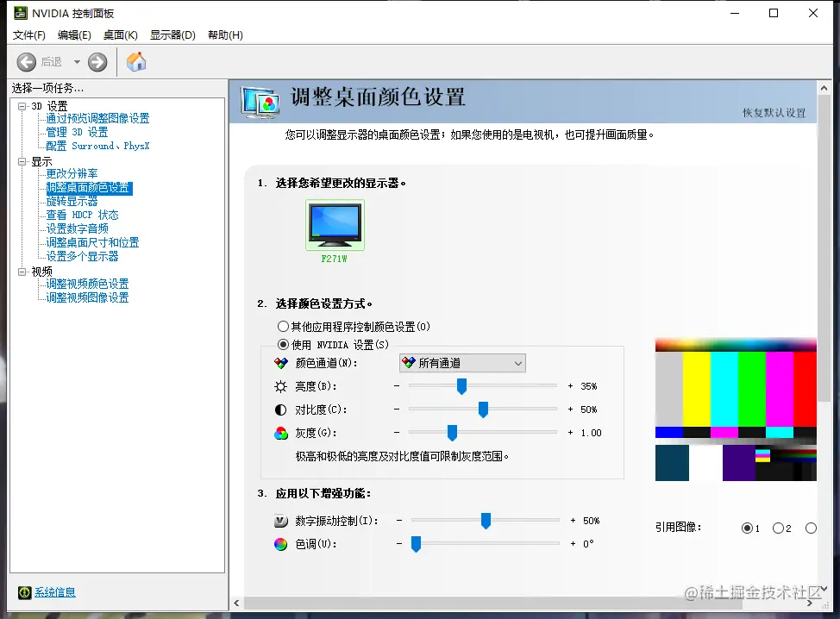Select reference image 1 radio button
The height and width of the screenshot is (619, 840).
(x=747, y=528)
